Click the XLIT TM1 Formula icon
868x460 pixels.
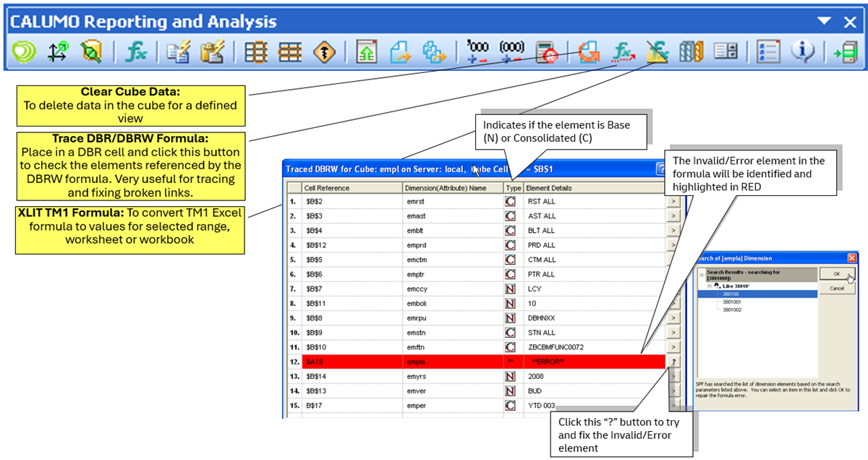point(657,51)
